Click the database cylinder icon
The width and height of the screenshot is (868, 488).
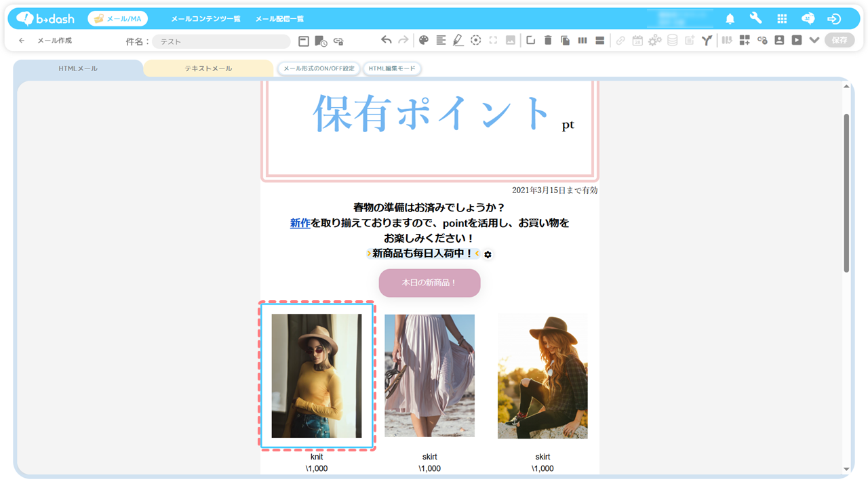pyautogui.click(x=672, y=41)
